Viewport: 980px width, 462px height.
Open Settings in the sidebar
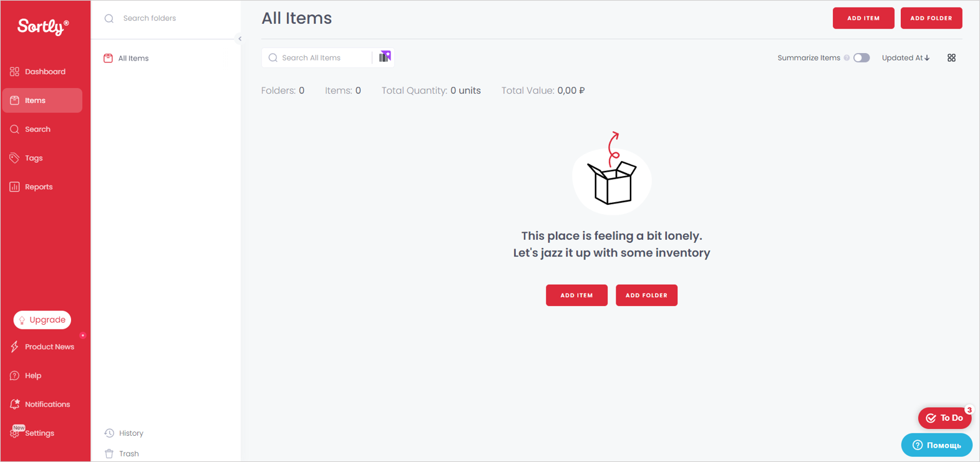coord(39,433)
